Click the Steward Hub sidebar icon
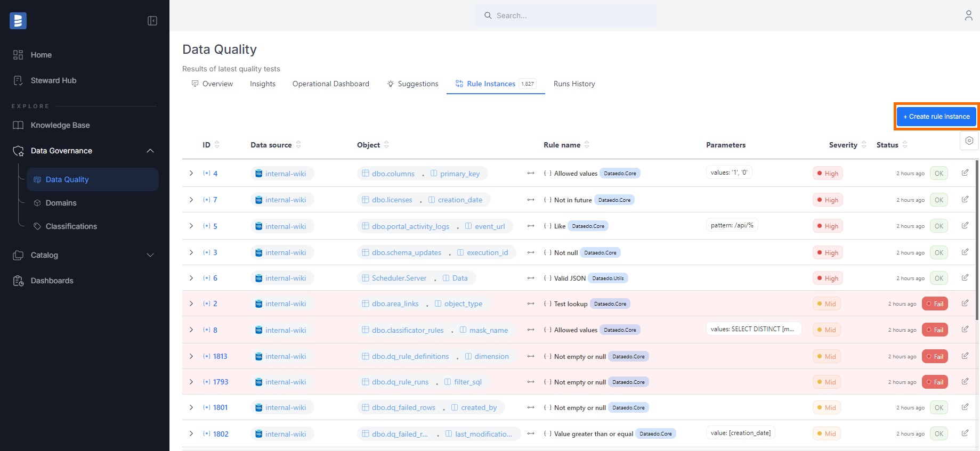Viewport: 980px width, 451px height. point(18,80)
